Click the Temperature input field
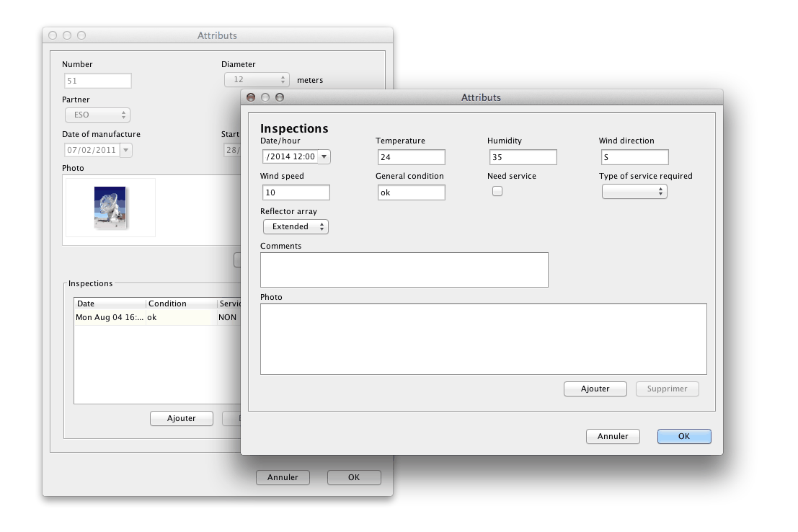 click(x=411, y=157)
